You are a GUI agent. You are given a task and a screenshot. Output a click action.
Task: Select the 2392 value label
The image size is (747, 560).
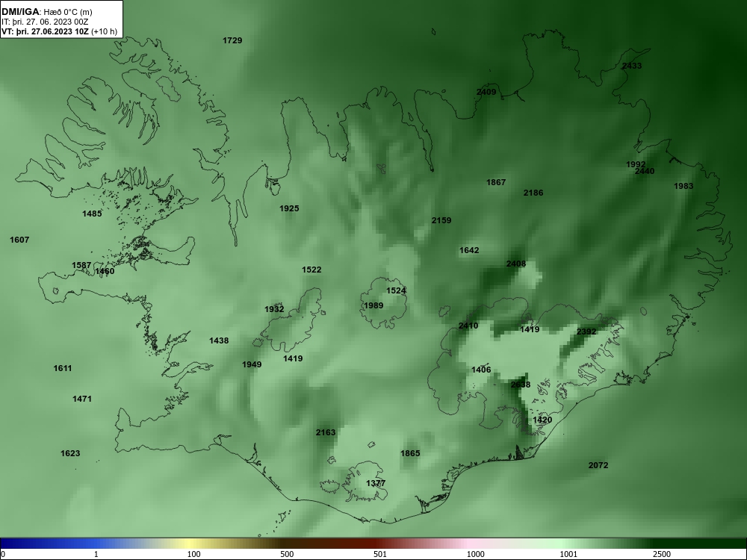[x=586, y=332]
